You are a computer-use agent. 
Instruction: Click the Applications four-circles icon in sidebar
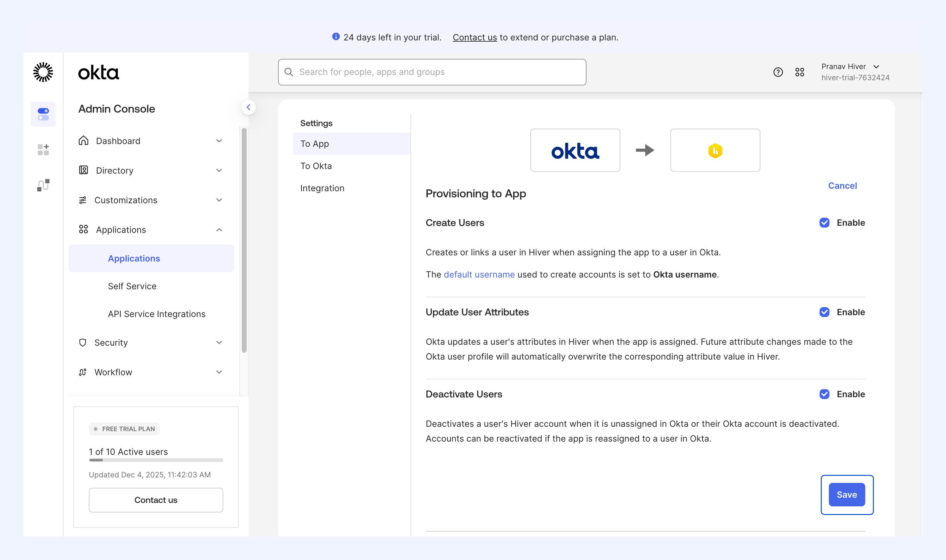click(83, 229)
